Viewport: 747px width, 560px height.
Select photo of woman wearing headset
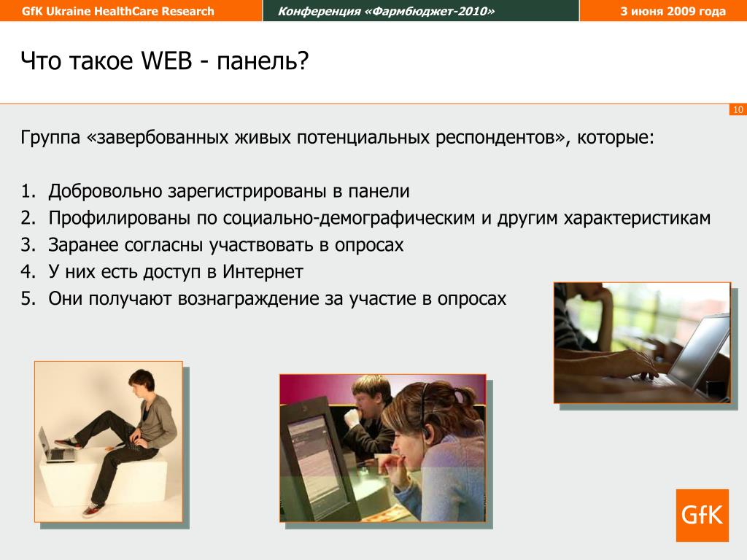pos(382,448)
